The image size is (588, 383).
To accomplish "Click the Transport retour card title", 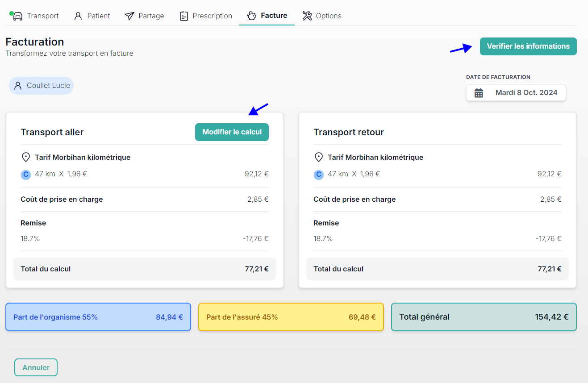I will coord(349,132).
